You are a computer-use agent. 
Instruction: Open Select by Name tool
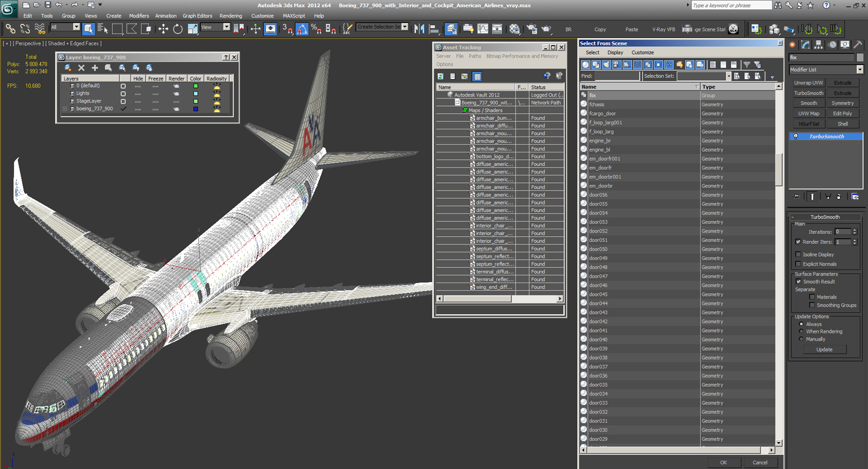(x=103, y=29)
